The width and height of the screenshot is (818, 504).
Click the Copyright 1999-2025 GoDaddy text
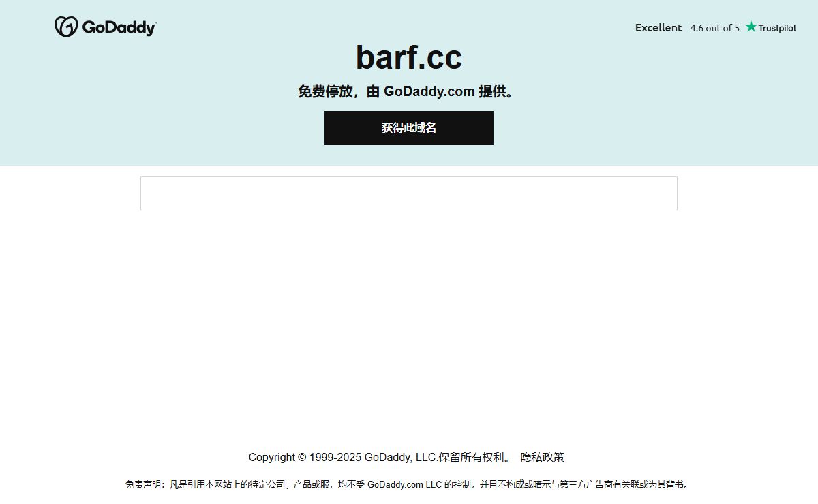pos(380,458)
